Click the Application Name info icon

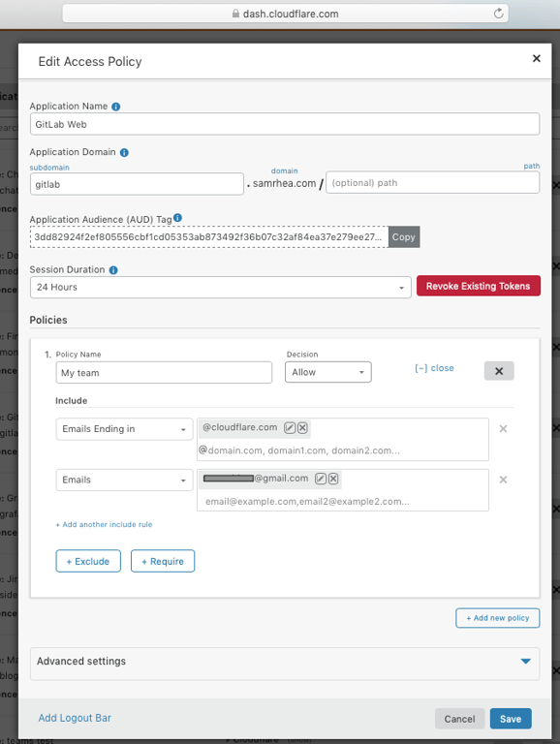tap(116, 107)
